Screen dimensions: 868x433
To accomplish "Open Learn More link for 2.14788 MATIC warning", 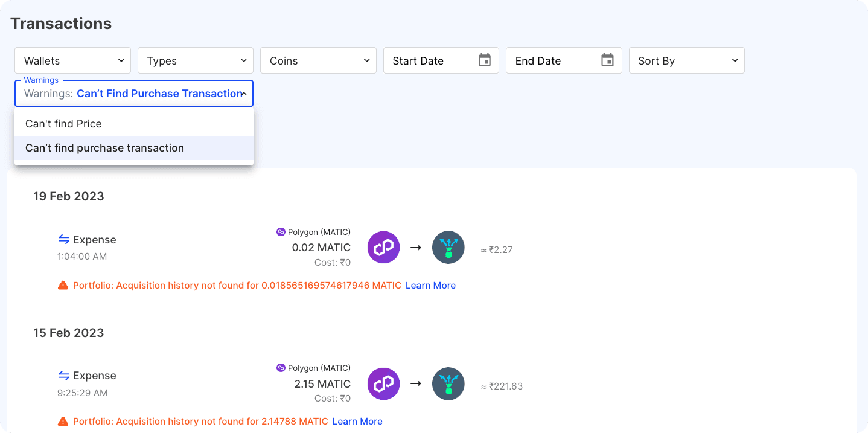I will click(357, 422).
